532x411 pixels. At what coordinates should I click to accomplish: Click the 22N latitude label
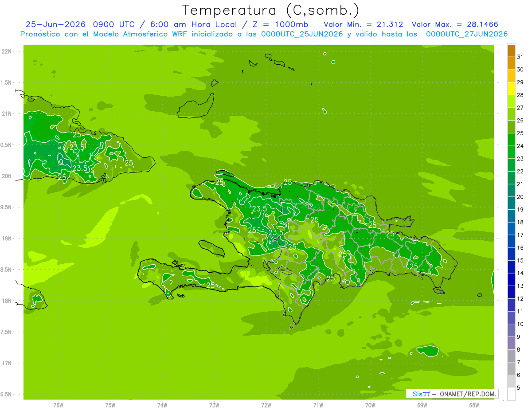[7, 51]
